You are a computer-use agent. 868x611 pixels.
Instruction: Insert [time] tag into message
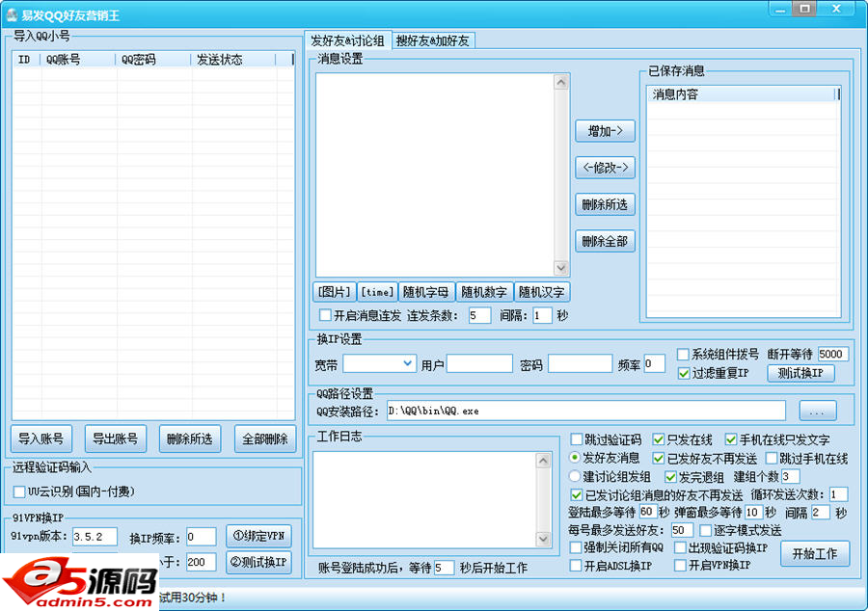tap(377, 292)
